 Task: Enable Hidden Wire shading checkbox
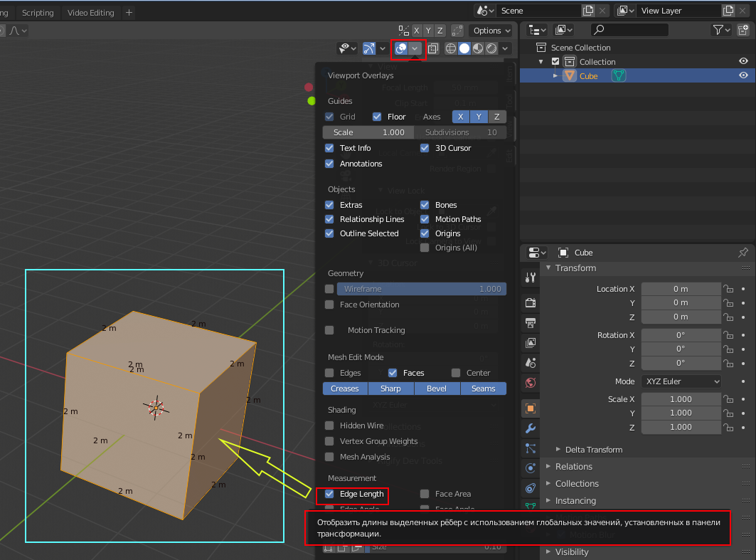coord(329,426)
